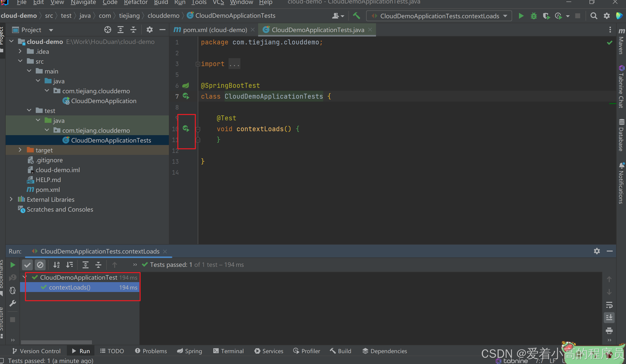Toggle soft-wrap in Run console
The height and width of the screenshot is (364, 626).
(609, 305)
